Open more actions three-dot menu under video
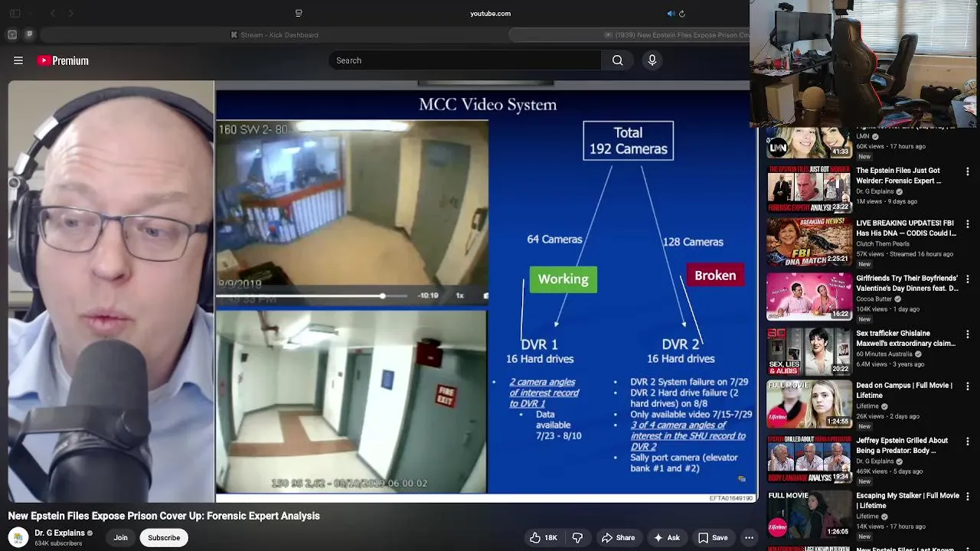The height and width of the screenshot is (551, 980). click(750, 538)
